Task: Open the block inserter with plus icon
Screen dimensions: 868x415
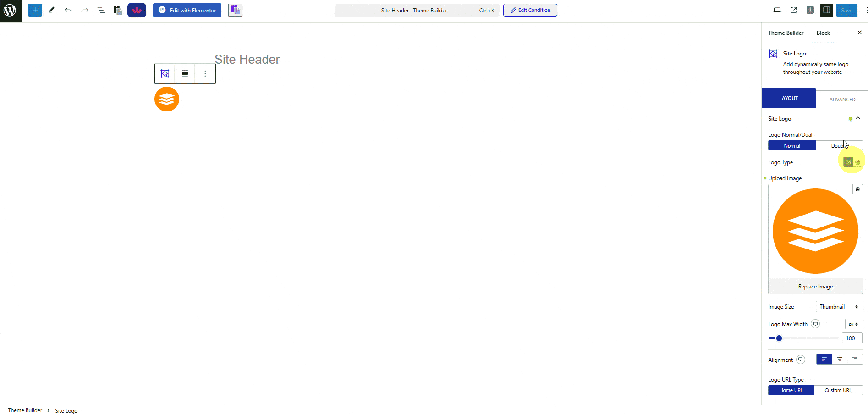Action: click(35, 10)
